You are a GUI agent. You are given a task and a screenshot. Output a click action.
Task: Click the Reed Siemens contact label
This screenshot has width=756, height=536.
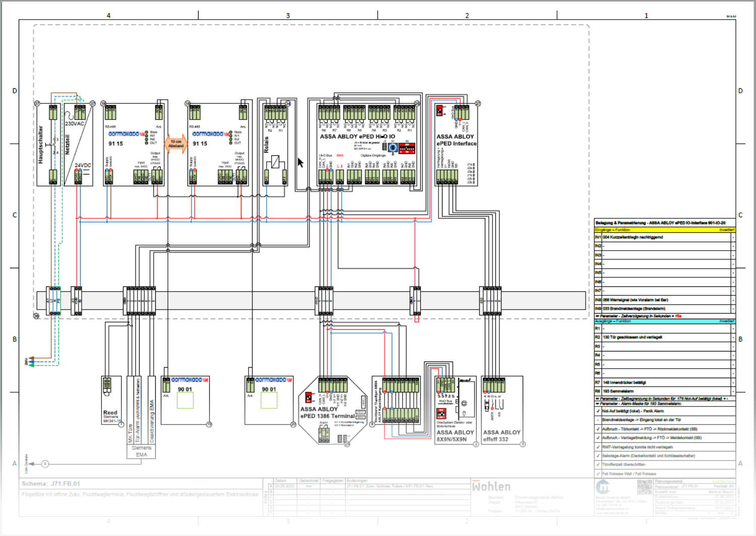click(111, 416)
